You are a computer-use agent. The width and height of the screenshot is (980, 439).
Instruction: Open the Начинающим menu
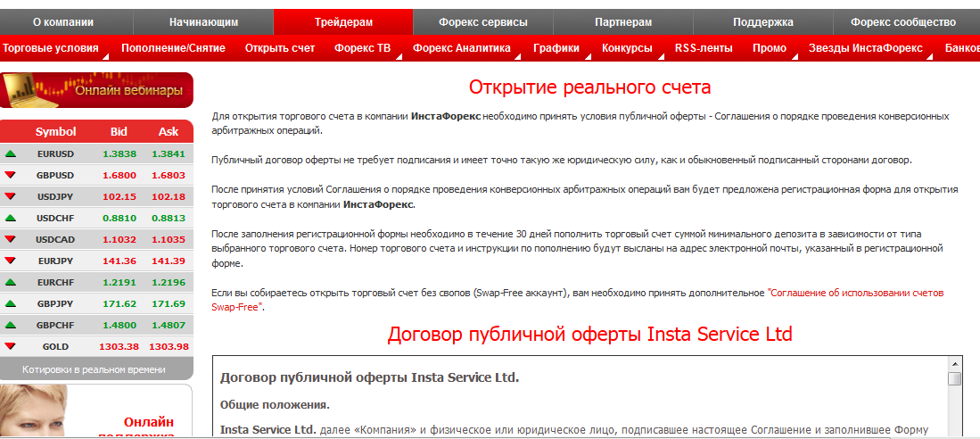coord(203,22)
